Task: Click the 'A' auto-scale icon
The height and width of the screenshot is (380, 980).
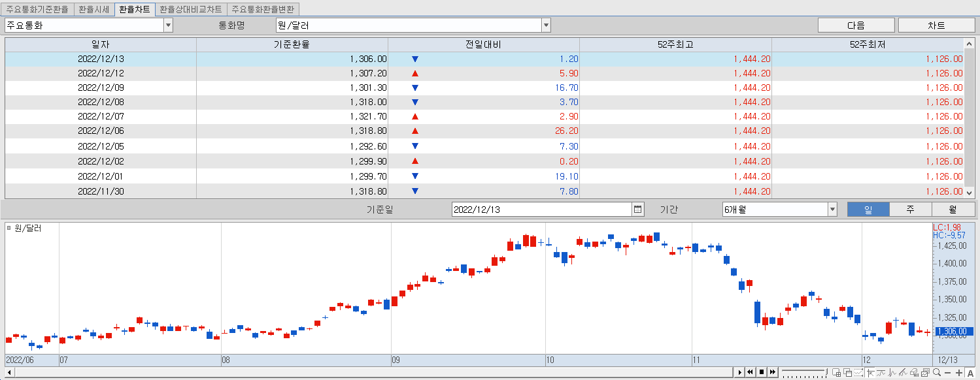Action: coord(970,373)
